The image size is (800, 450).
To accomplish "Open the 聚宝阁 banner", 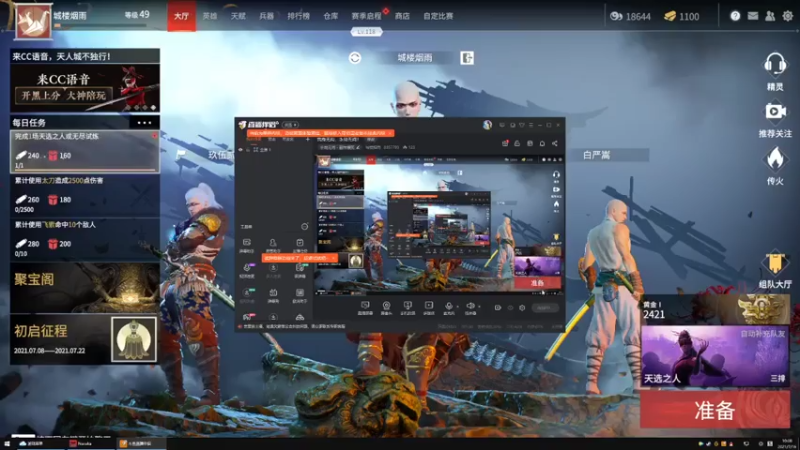I will point(85,288).
